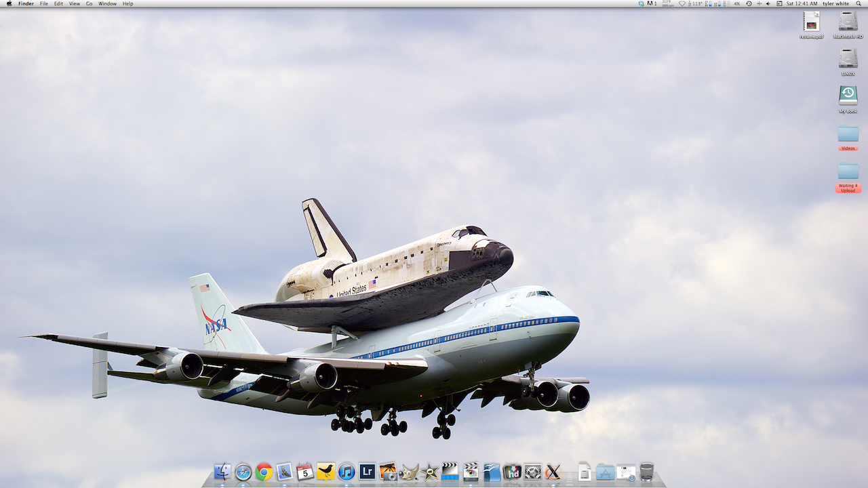The width and height of the screenshot is (868, 488).
Task: Open the 113° temperature readout in menu bar
Action: tap(696, 3)
